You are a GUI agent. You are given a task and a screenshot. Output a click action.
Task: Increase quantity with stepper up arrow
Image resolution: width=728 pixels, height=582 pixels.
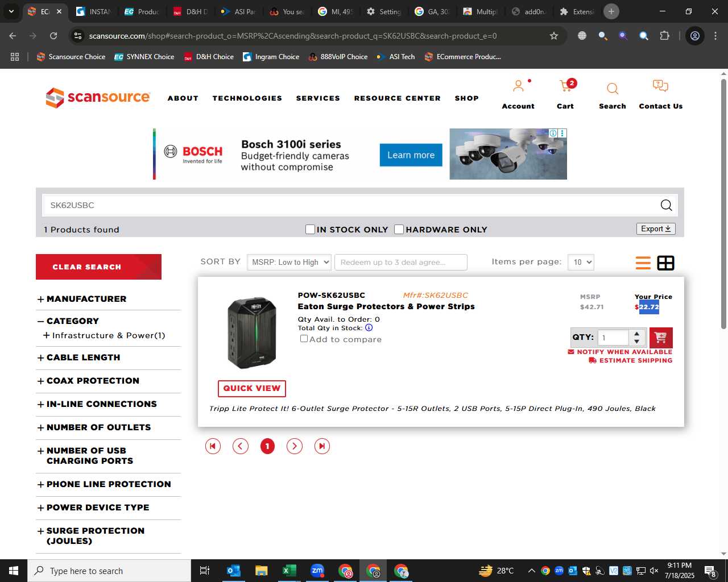pos(637,334)
